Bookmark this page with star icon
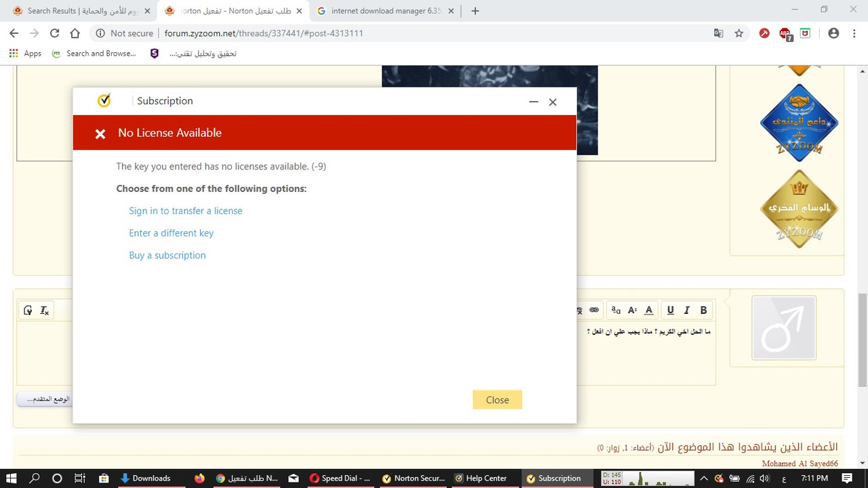The image size is (868, 488). click(739, 33)
